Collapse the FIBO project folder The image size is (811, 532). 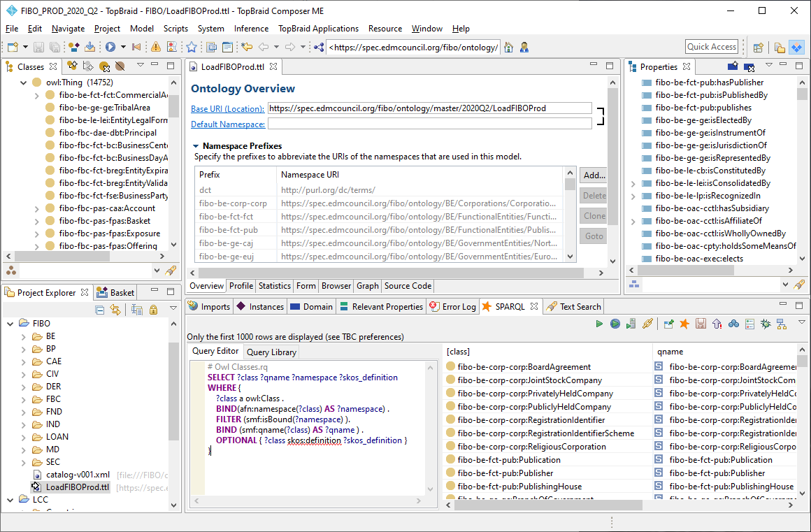pyautogui.click(x=10, y=324)
